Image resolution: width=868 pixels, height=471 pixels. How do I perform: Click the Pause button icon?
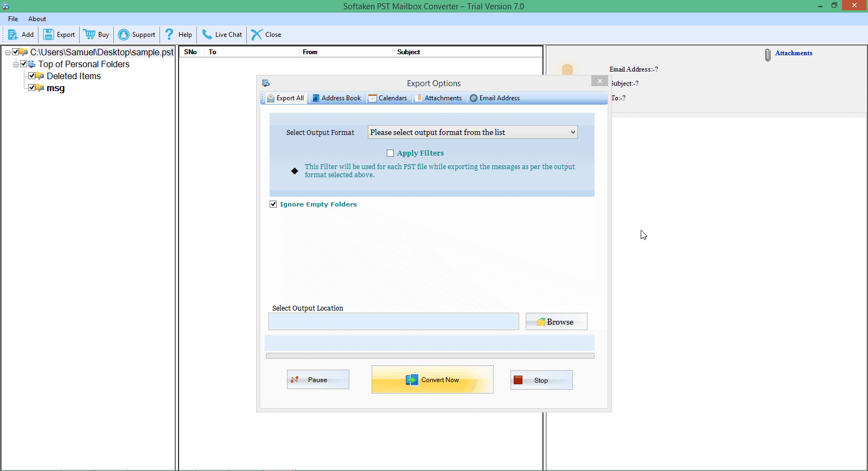[x=295, y=379]
